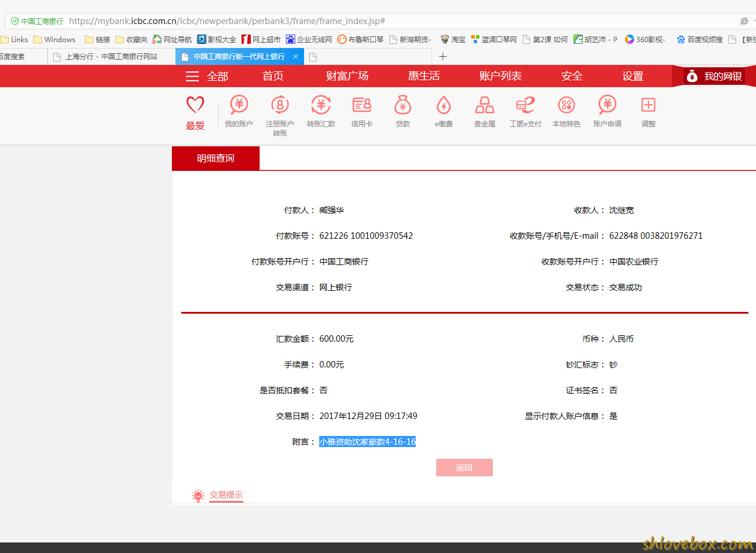Click the 交易状态 value 交易成功
This screenshot has width=756, height=553.
pos(626,287)
